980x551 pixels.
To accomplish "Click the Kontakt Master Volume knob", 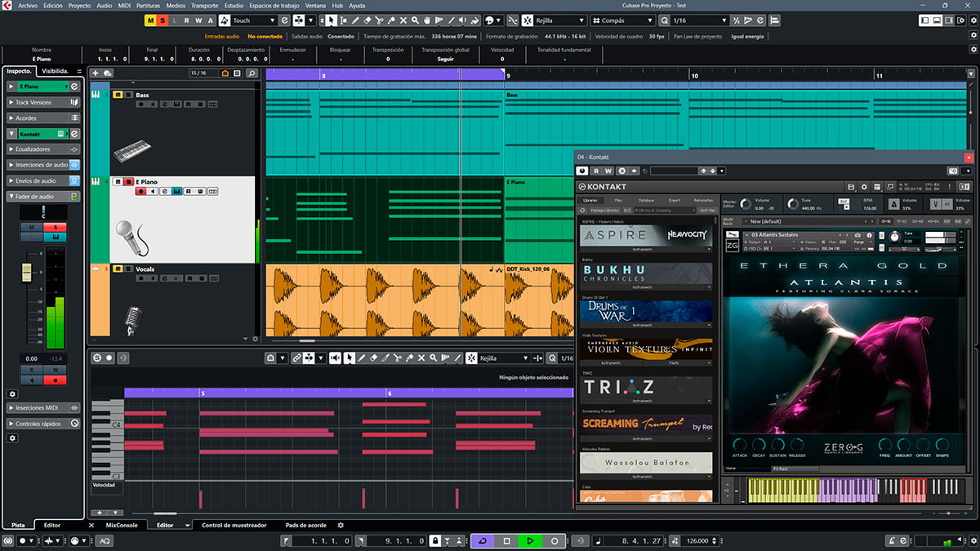I will [746, 203].
